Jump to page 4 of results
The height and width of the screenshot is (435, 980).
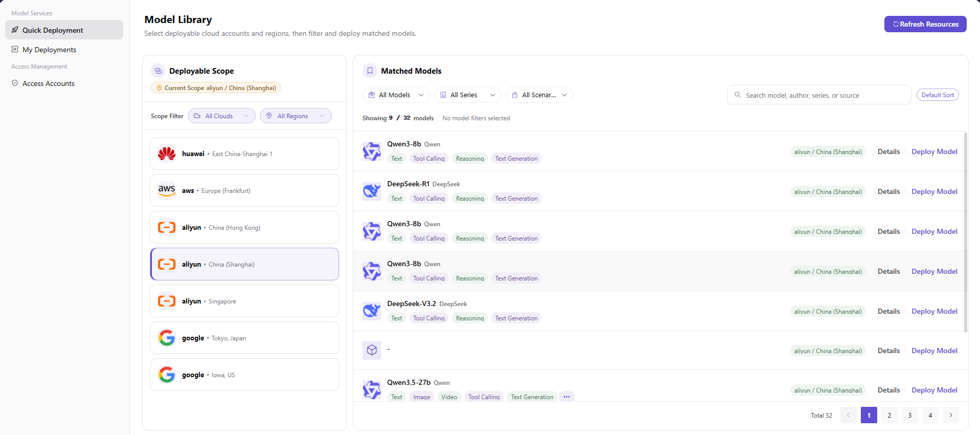[x=930, y=415]
